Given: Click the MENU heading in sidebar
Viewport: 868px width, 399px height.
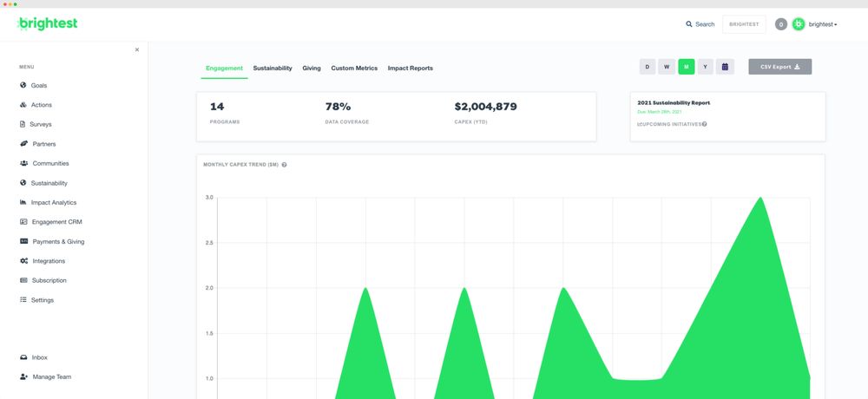Looking at the screenshot, I should point(27,67).
